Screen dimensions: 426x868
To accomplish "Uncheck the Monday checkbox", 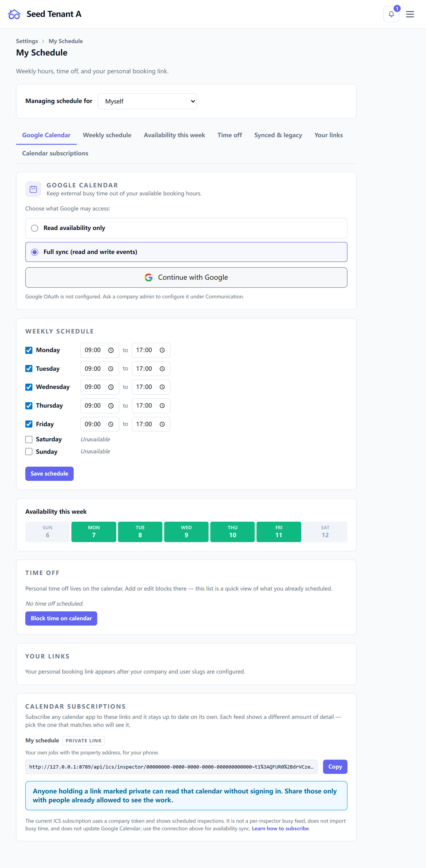I will 29,350.
